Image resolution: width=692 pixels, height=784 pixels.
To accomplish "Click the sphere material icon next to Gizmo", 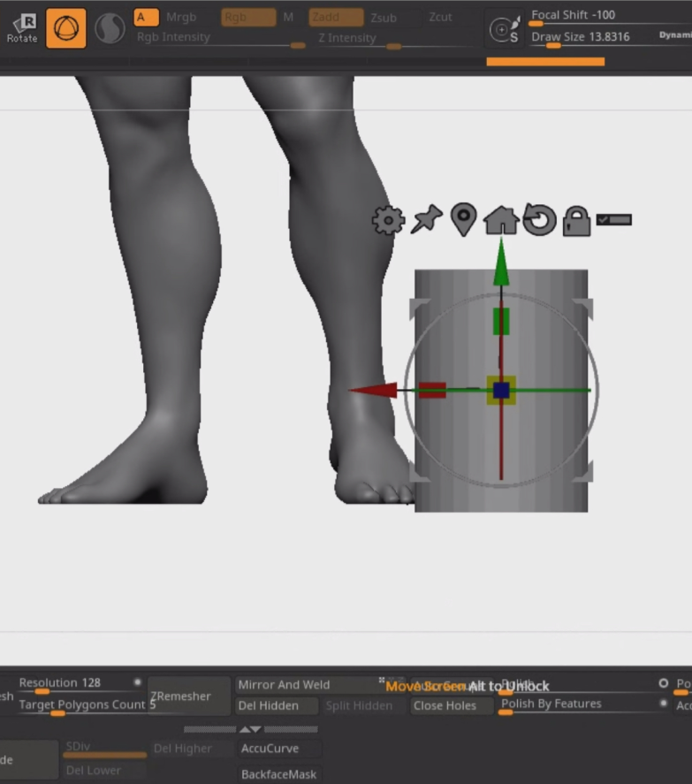I will (110, 28).
